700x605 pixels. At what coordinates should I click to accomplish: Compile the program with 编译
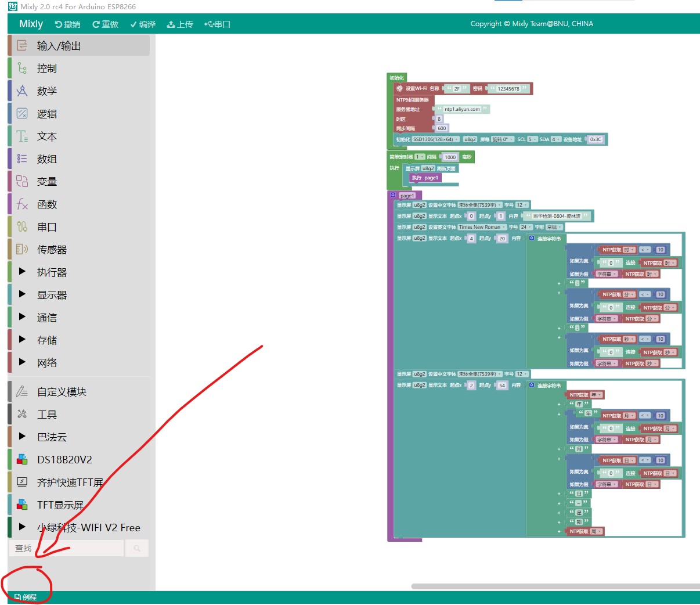pyautogui.click(x=143, y=24)
